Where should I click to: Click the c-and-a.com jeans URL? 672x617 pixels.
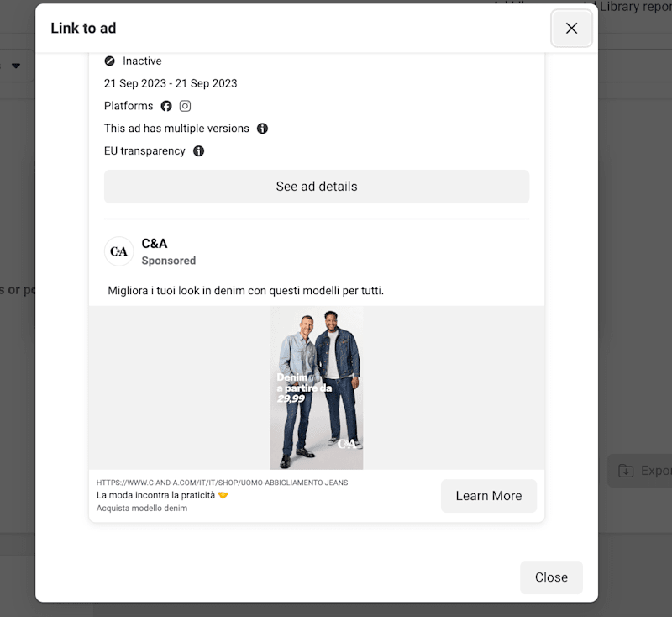(x=222, y=483)
